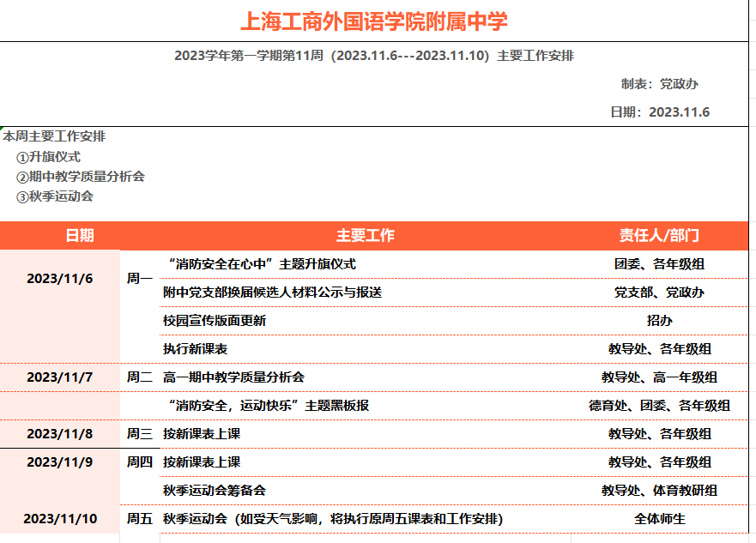Image resolution: width=756 pixels, height=543 pixels.
Task: Click the cell 德育处、团委、各年级组
Action: (x=659, y=406)
